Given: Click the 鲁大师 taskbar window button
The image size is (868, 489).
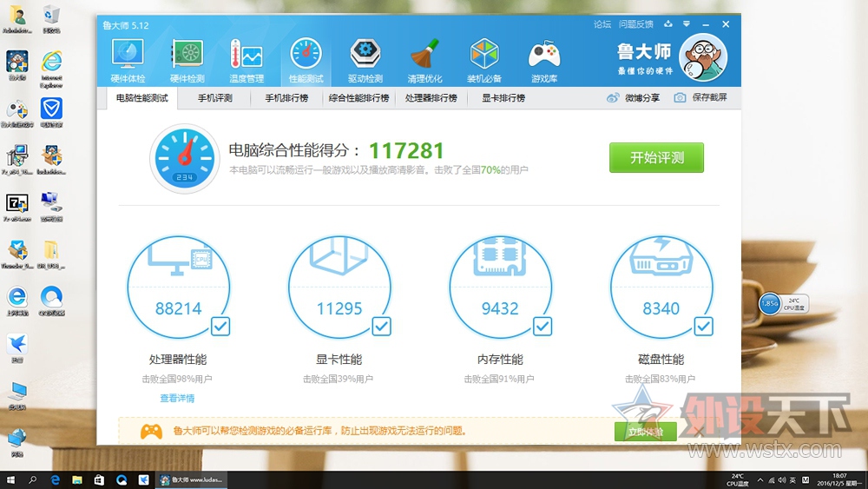Looking at the screenshot, I should (191, 479).
